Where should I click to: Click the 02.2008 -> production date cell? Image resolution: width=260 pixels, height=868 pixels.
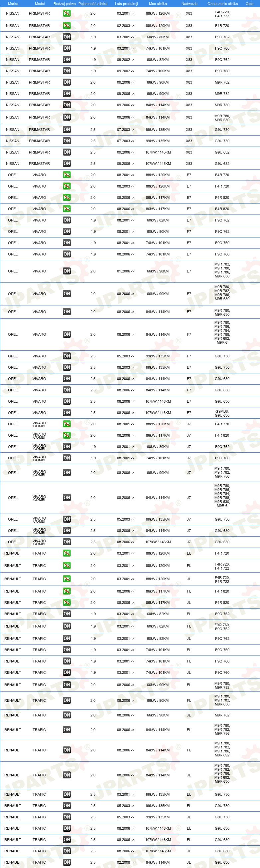(125, 862)
